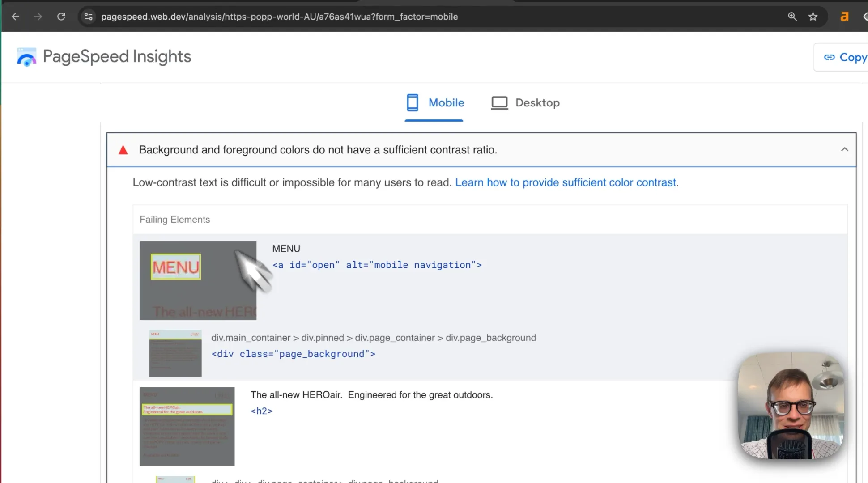Switch to the Mobile tab
Viewport: 868px width, 483px height.
(x=434, y=103)
